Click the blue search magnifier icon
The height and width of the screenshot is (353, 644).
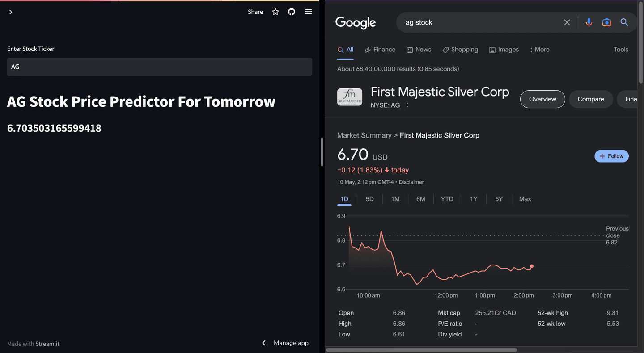624,22
